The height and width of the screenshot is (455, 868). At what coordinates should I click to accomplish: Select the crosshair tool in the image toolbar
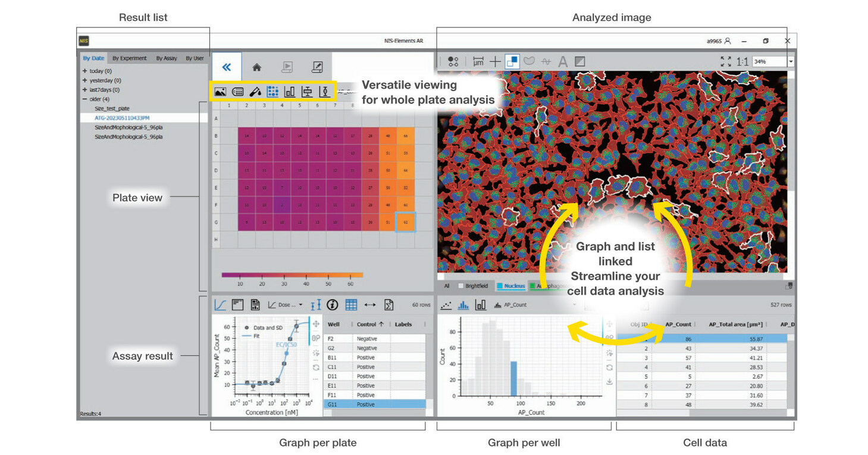point(496,61)
